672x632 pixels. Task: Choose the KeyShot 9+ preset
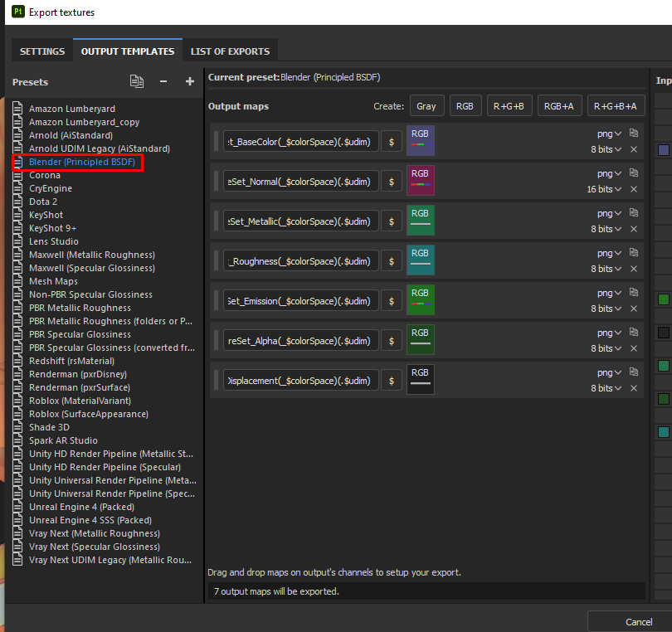tap(52, 228)
